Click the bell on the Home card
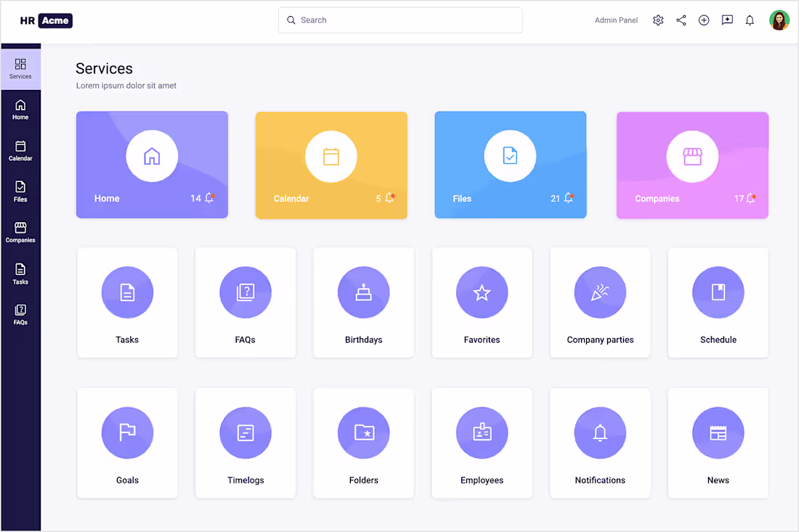 209,198
